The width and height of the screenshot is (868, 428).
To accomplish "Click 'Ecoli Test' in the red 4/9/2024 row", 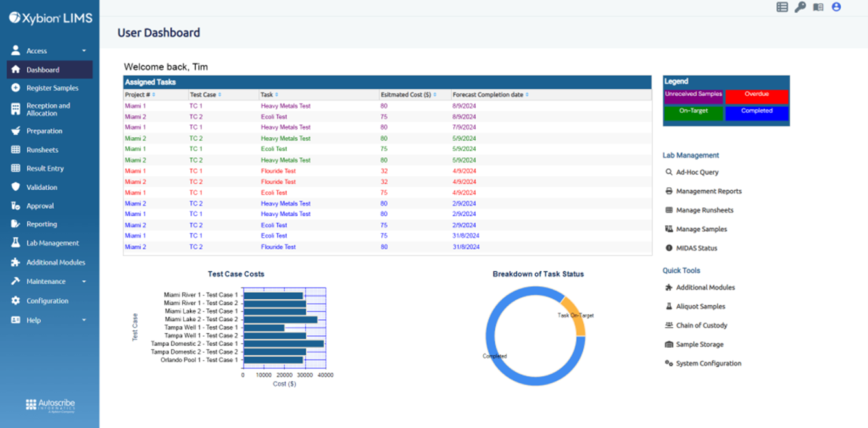I will tap(274, 193).
